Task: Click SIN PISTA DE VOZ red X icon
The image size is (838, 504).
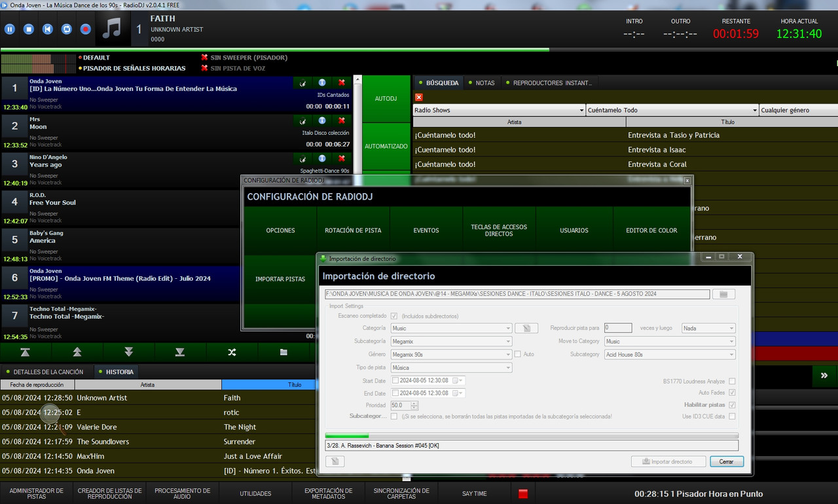Action: pos(205,68)
